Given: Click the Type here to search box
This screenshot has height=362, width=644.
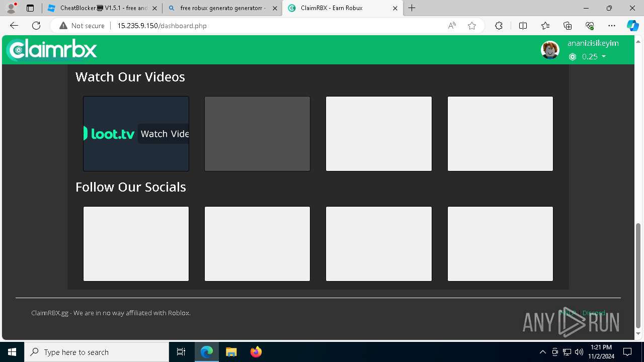Looking at the screenshot, I should coord(97,352).
